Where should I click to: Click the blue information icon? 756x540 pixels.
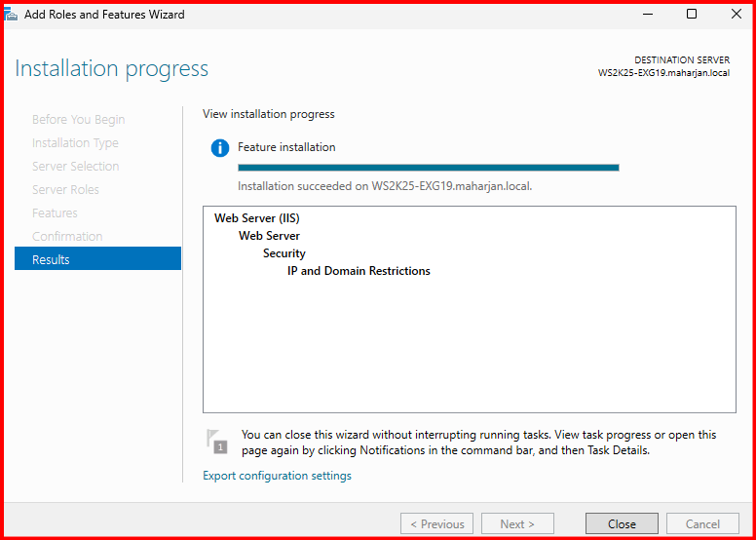point(220,148)
